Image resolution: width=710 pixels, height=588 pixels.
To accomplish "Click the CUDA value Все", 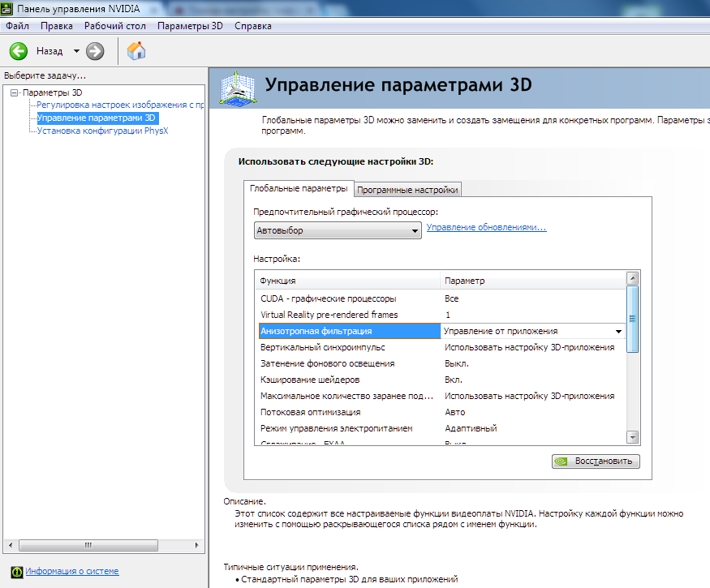I will click(x=451, y=298).
